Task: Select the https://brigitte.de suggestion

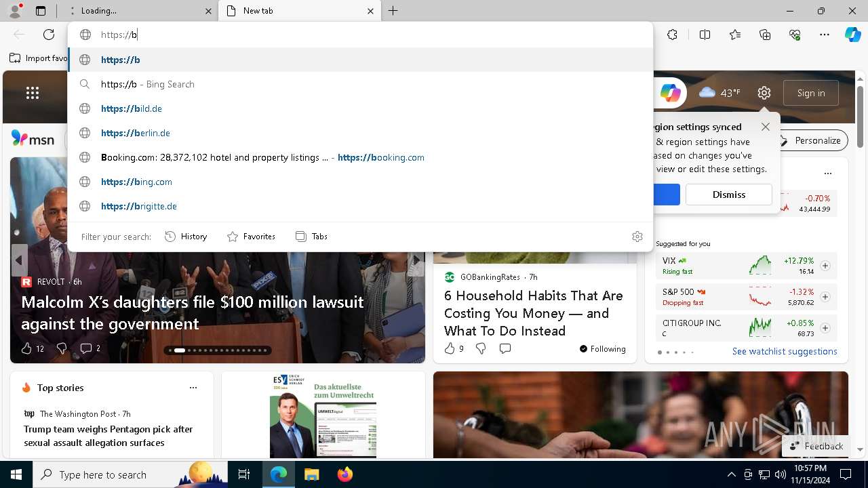Action: (x=361, y=206)
